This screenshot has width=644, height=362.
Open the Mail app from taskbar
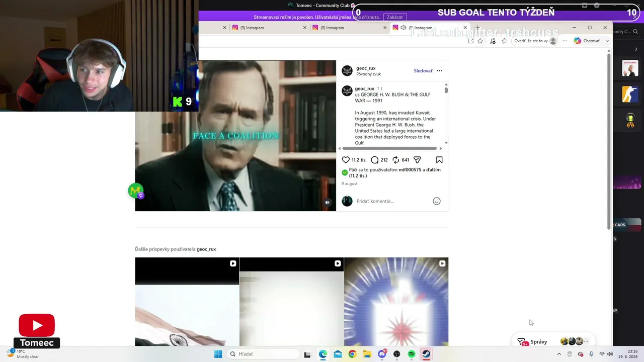[338, 354]
